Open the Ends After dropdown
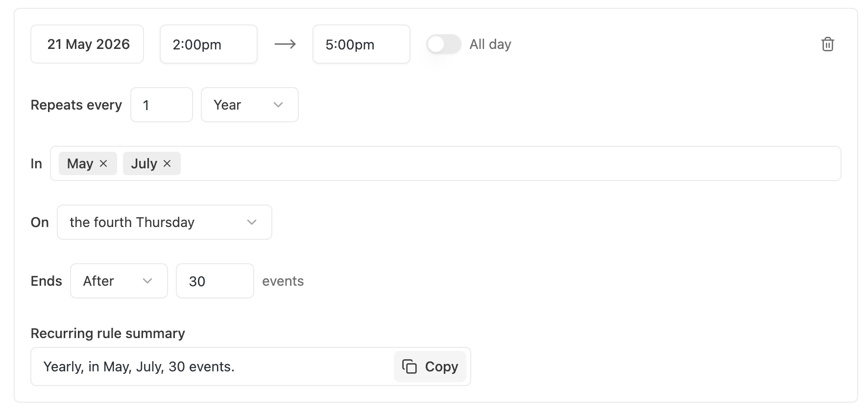Image resolution: width=868 pixels, height=411 pixels. [x=119, y=281]
